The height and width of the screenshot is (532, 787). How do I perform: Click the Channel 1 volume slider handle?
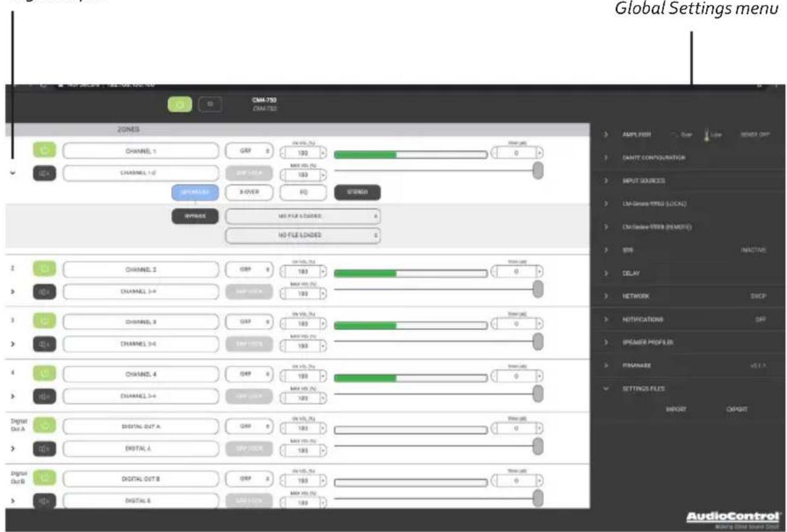coord(538,170)
